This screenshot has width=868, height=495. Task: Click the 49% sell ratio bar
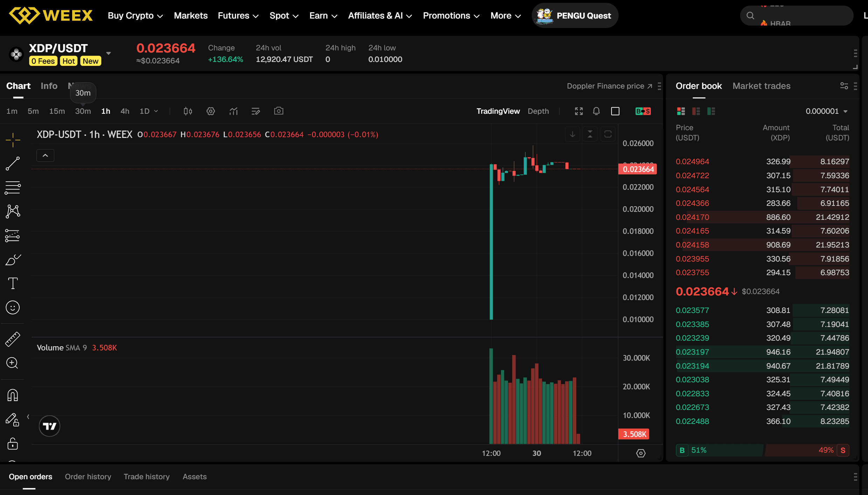[x=807, y=450]
